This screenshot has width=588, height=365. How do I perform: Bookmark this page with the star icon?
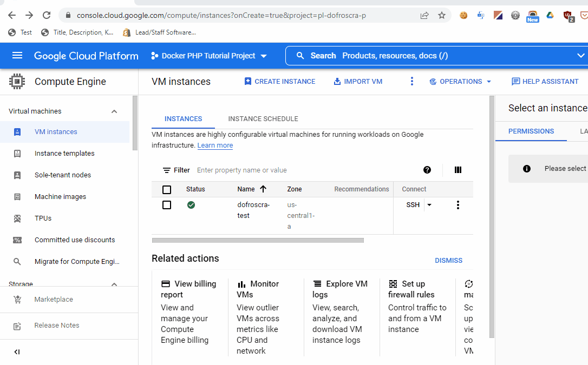point(442,15)
